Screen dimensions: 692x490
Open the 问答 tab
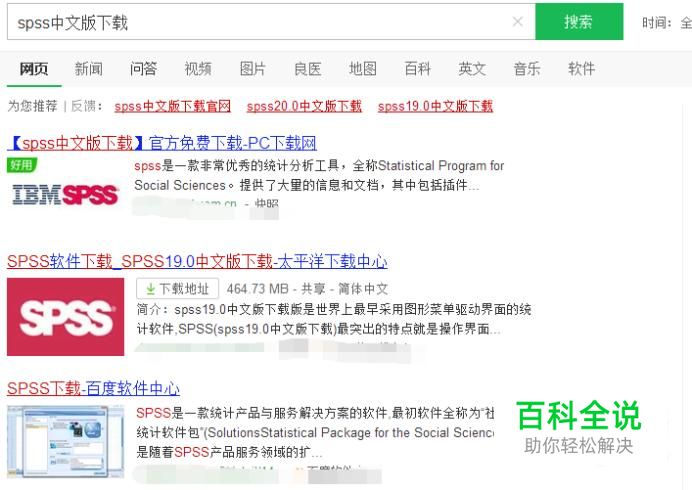pyautogui.click(x=143, y=69)
